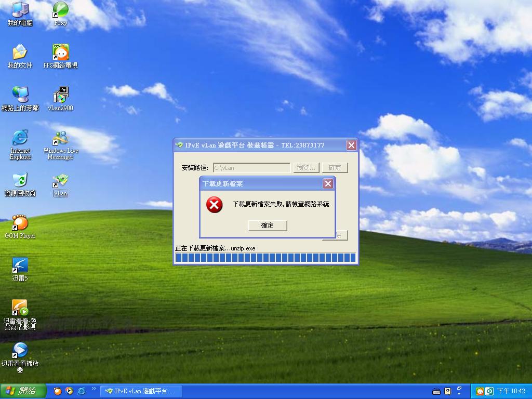Click the 安裝路徑 C:\vLan input field

tap(252, 168)
